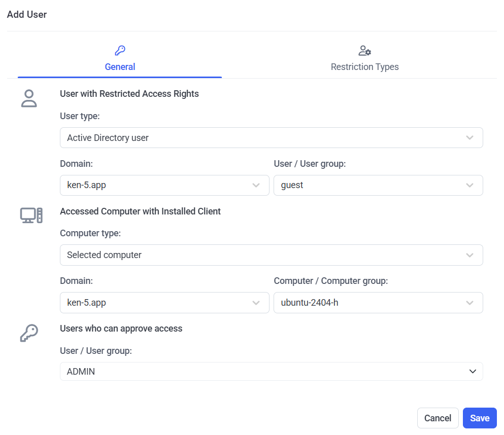Click the user-gear icon above Restriction Types

pyautogui.click(x=364, y=51)
